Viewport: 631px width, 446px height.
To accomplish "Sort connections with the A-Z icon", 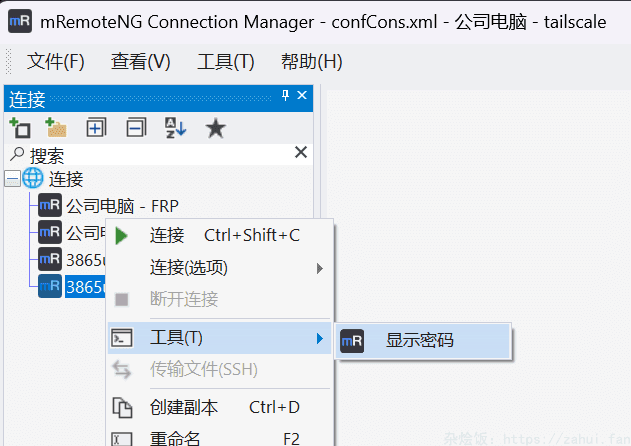I will (175, 128).
